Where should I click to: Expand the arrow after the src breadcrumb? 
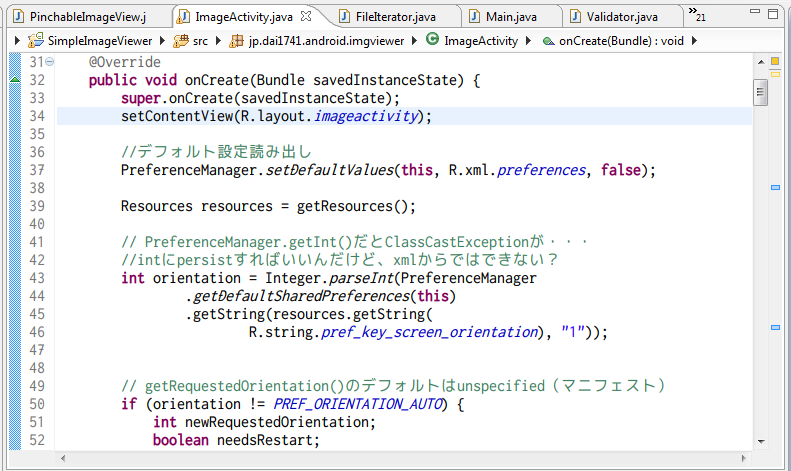pos(218,40)
